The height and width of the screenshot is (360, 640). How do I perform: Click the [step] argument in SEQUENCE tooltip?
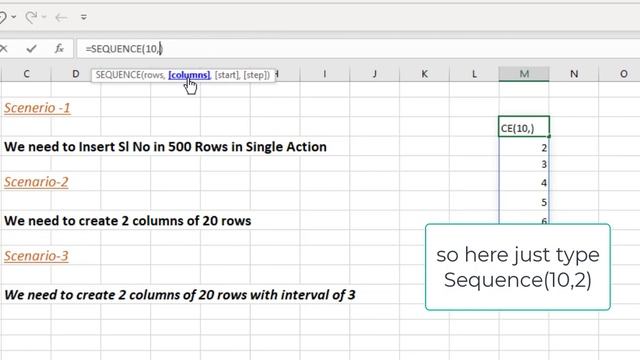pos(256,75)
